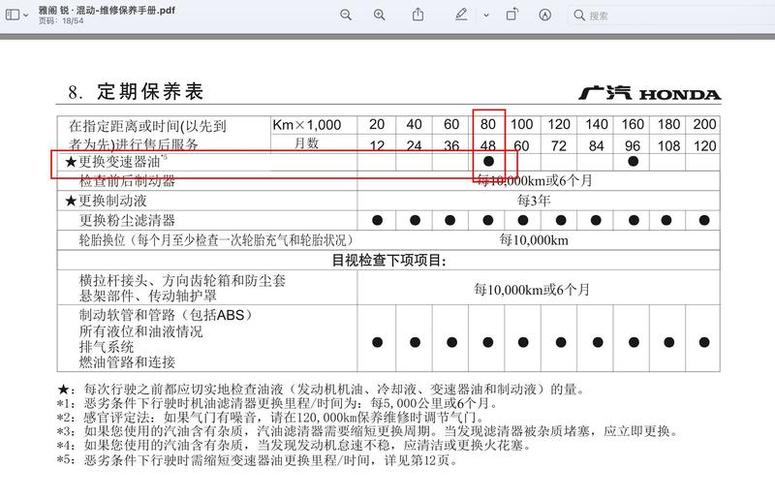
Task: Click footnote *3 about 汽油滤清器
Action: pos(367,431)
